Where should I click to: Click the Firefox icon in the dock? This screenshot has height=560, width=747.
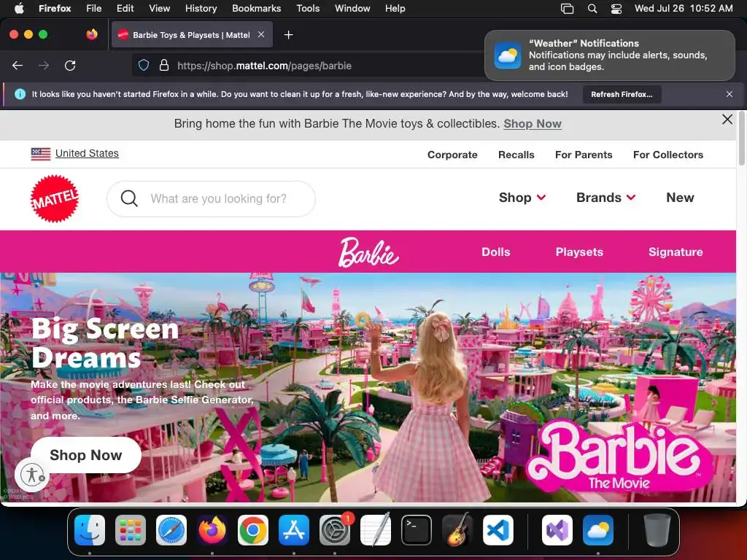tap(212, 530)
